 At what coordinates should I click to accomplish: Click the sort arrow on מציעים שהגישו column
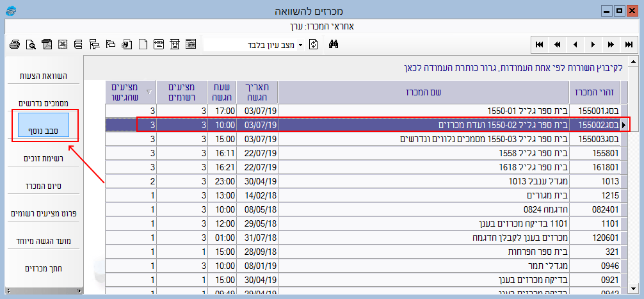150,92
